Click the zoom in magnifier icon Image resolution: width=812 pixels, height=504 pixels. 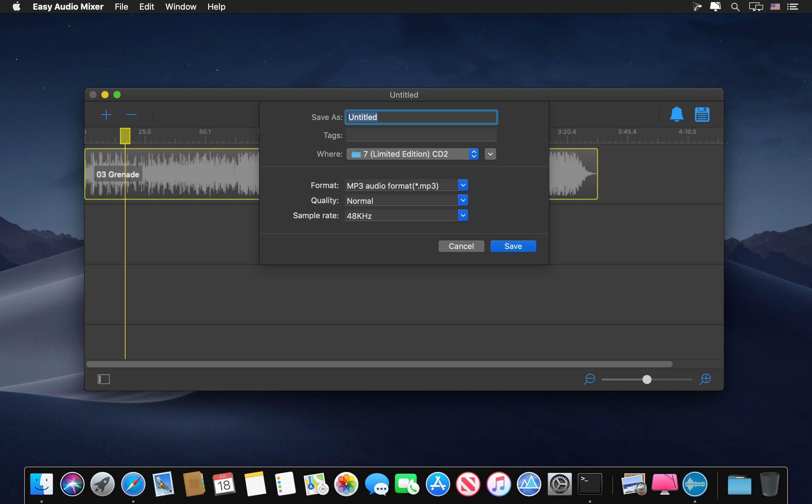coord(705,379)
